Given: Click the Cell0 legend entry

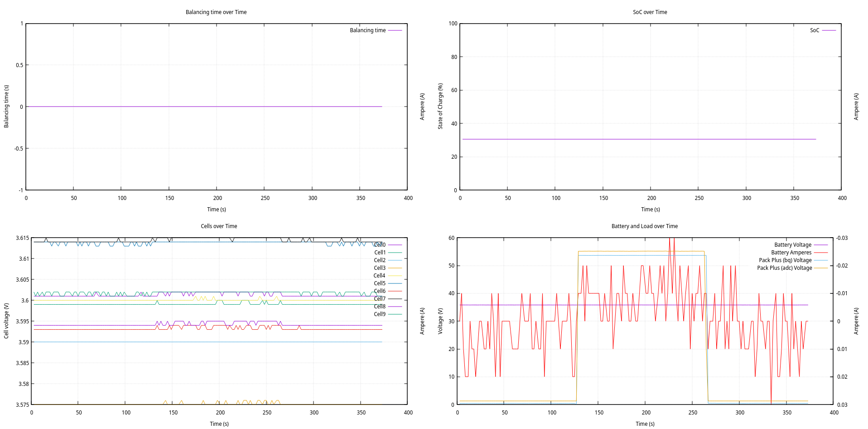Looking at the screenshot, I should click(x=380, y=245).
